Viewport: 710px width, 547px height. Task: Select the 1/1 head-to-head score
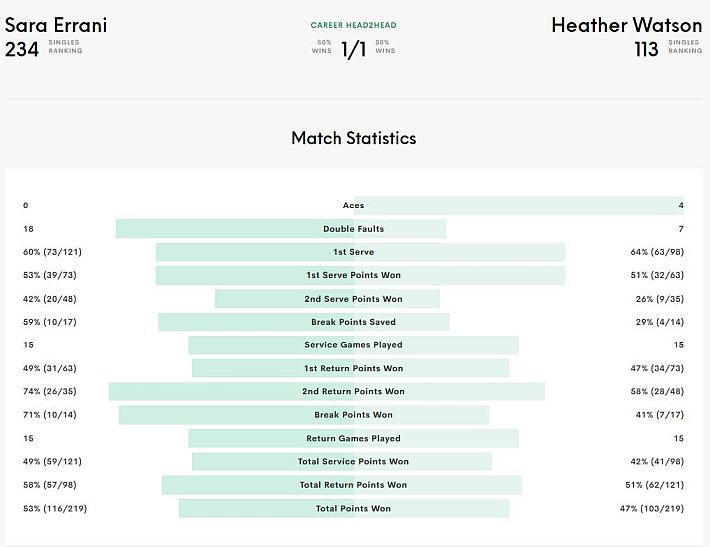[354, 49]
